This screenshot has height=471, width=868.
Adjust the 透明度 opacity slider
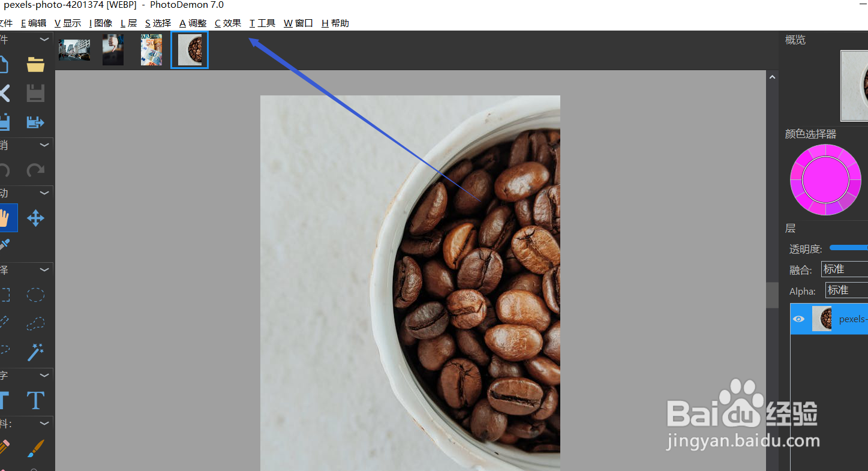(848, 248)
